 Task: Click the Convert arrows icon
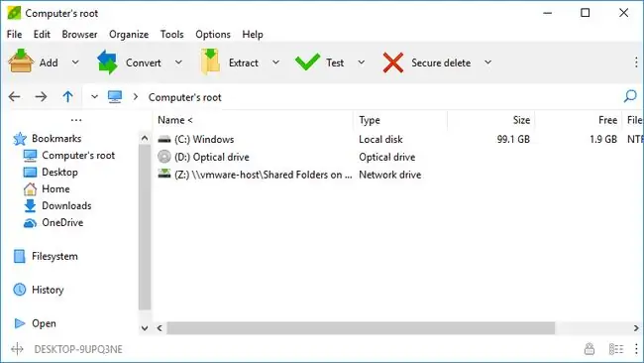click(x=107, y=62)
